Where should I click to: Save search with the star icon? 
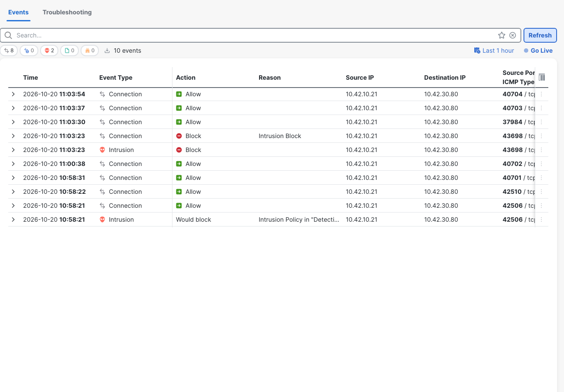(x=502, y=35)
